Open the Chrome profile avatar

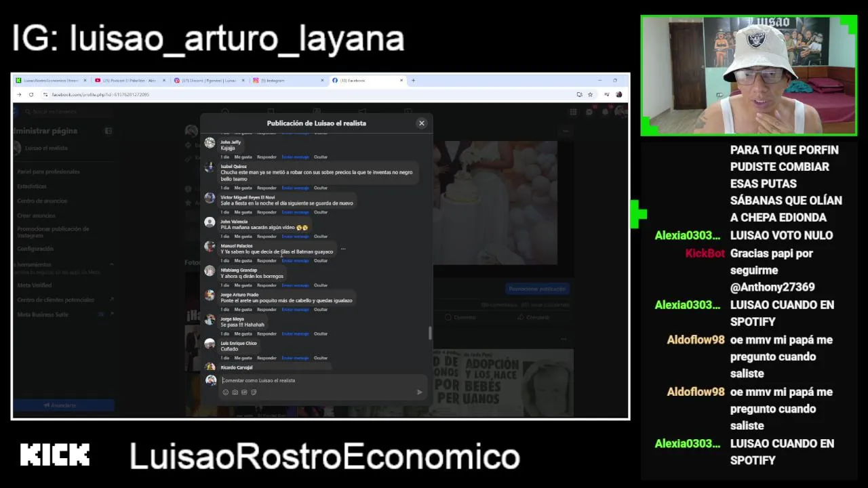[618, 95]
